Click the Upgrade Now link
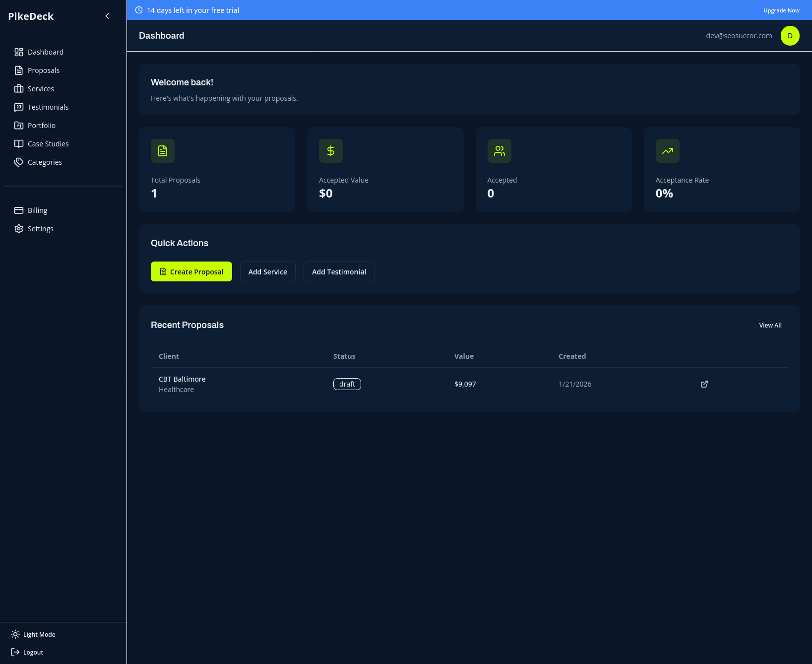Screen dimensions: 812x664 (x=781, y=10)
